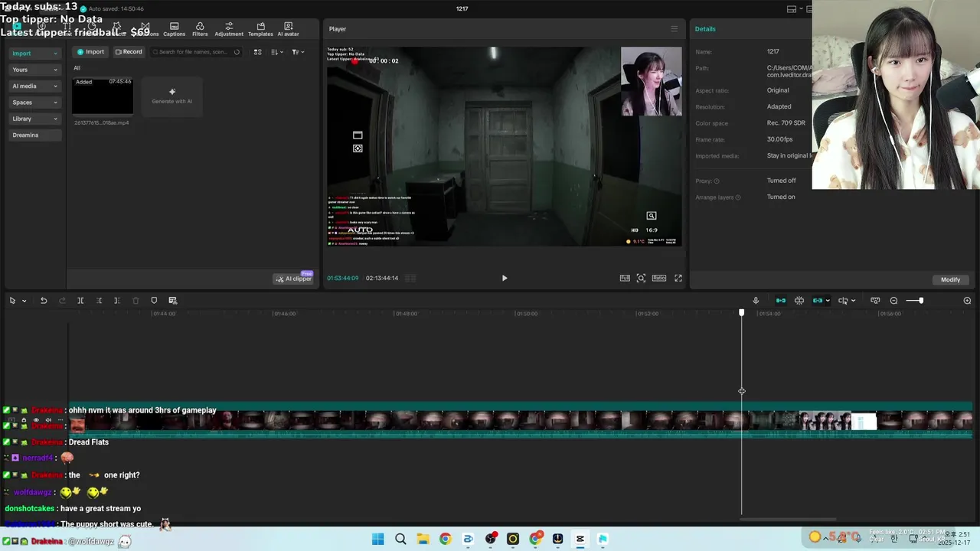Open the media sort options dropdown
The width and height of the screenshot is (980, 551).
click(x=277, y=52)
